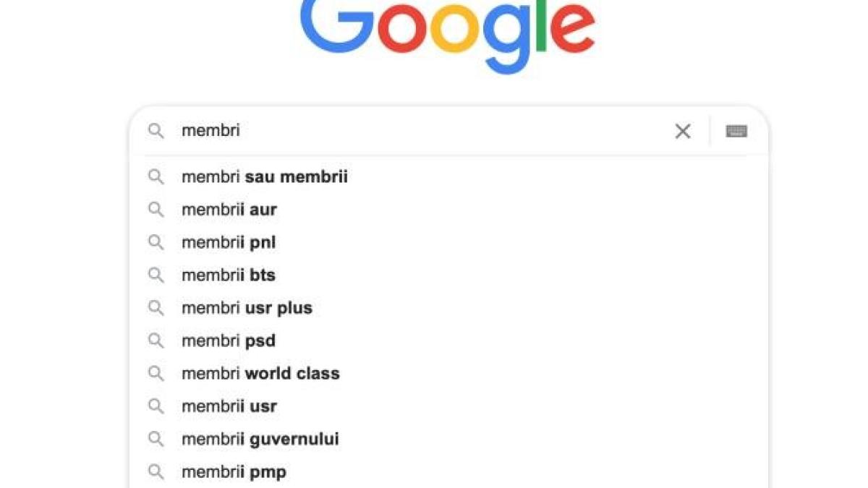Select the "membrii guvernului" suggestion
The height and width of the screenshot is (488, 868).
click(260, 439)
